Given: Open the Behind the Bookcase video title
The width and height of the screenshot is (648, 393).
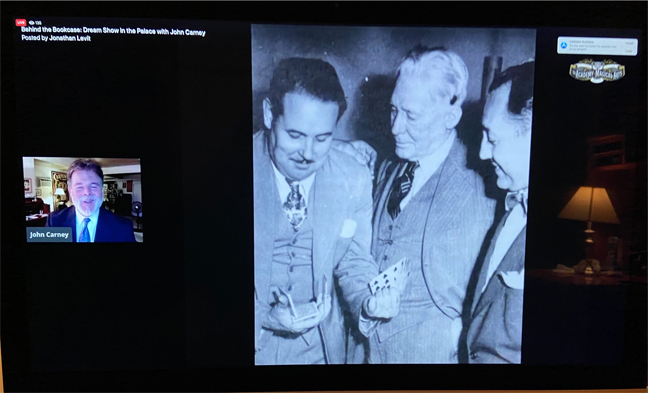Looking at the screenshot, I should point(113,31).
